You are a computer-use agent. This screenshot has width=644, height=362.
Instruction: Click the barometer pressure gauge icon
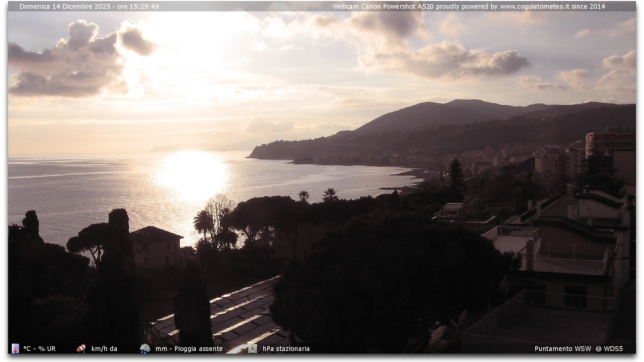(253, 349)
